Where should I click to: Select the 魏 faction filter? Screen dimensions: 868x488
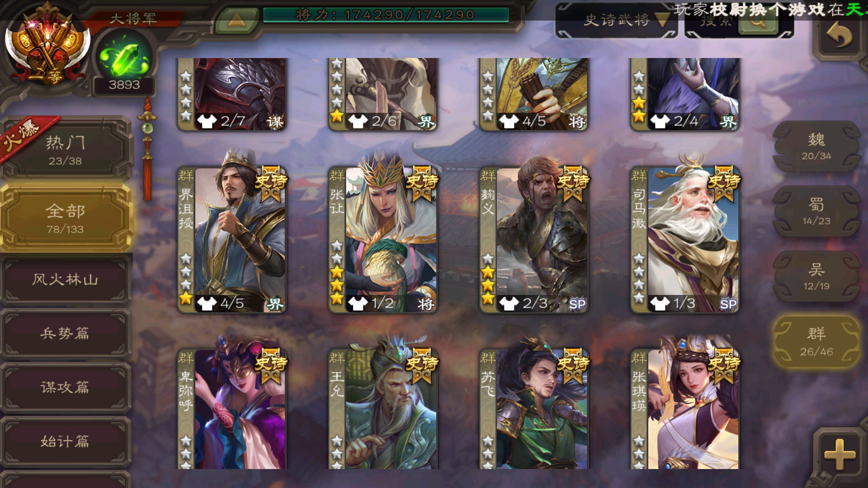pos(816,146)
